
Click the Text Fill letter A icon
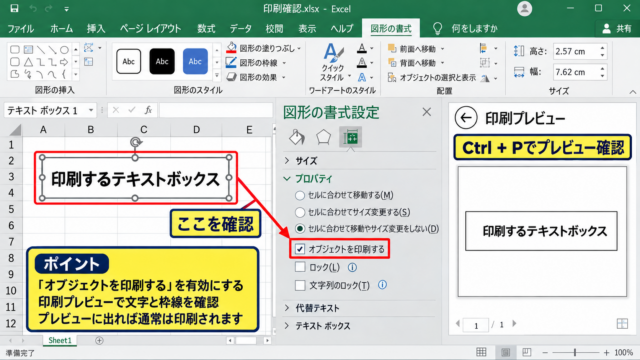coord(362,48)
